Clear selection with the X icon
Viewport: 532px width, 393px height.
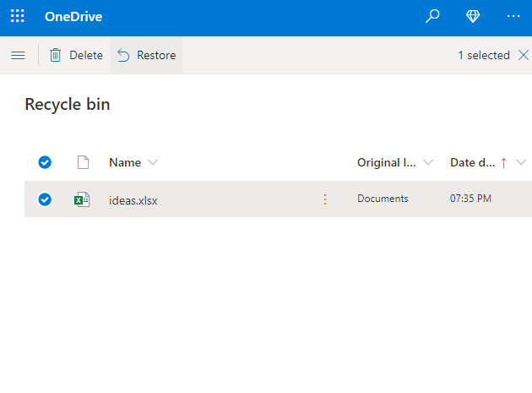[524, 55]
